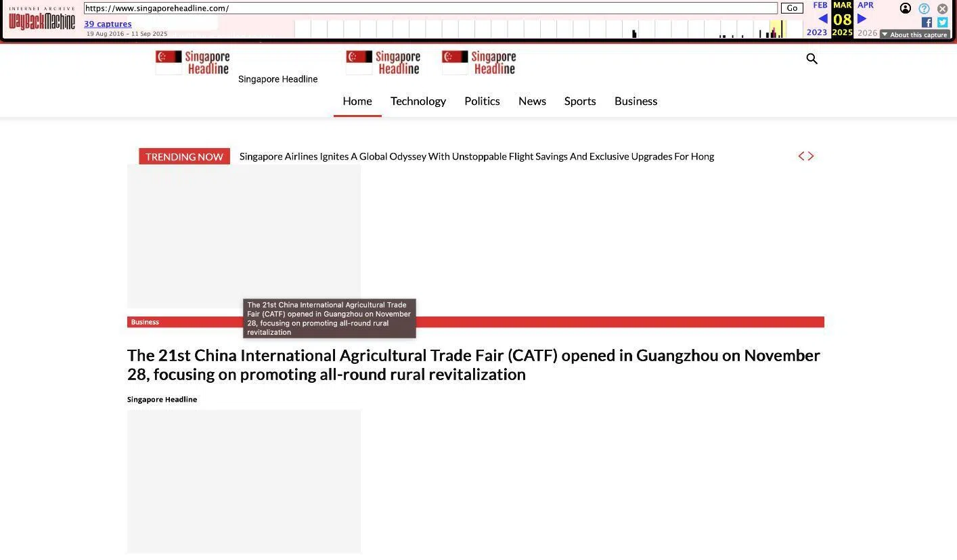Switch to the Politics section
The height and width of the screenshot is (560, 957).
click(482, 101)
